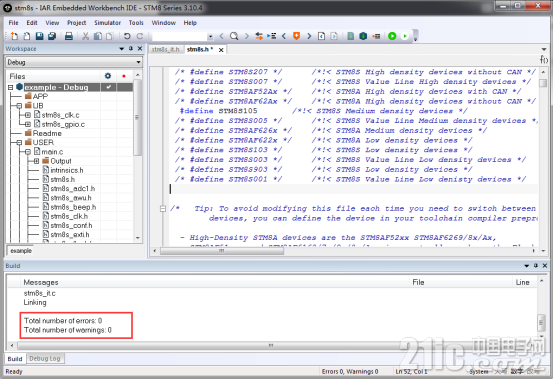Screen dimensions: 553x380
Task: Collapse the LIB folder node
Action: coord(19,105)
